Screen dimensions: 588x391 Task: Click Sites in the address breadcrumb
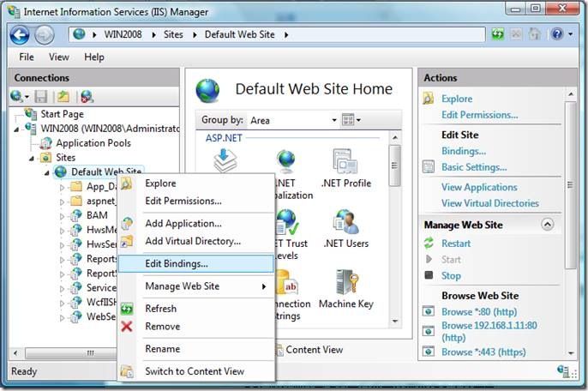(173, 34)
